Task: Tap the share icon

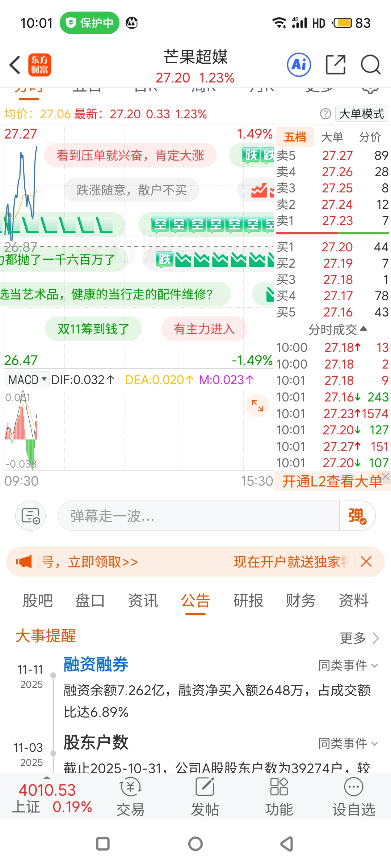Action: [336, 65]
